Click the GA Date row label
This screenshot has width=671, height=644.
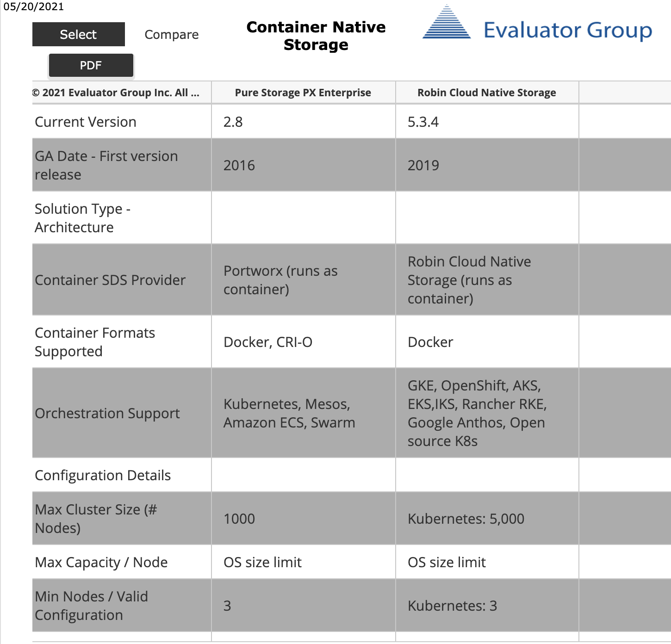tap(106, 165)
